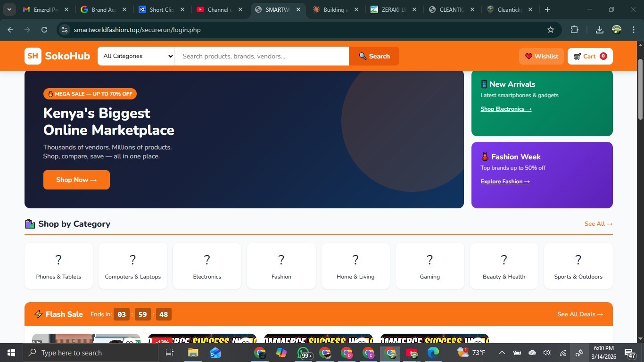Launch Microsoft Edge from the taskbar

(433, 353)
